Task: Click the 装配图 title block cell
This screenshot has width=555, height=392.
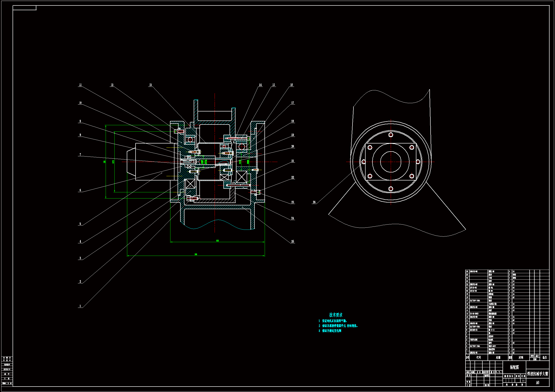Action: [x=514, y=367]
